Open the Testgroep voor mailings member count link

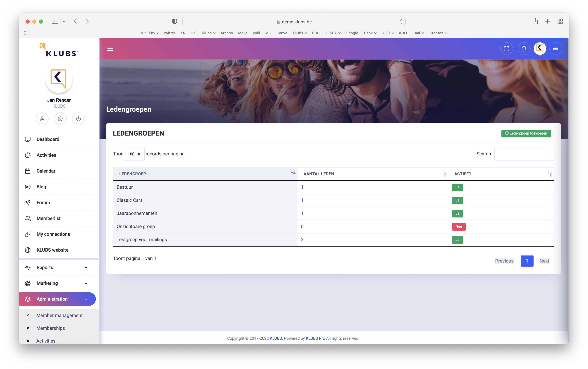(x=302, y=240)
